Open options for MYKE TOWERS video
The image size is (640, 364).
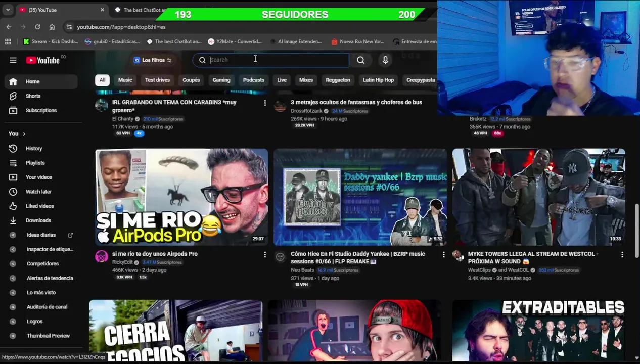pyautogui.click(x=622, y=255)
